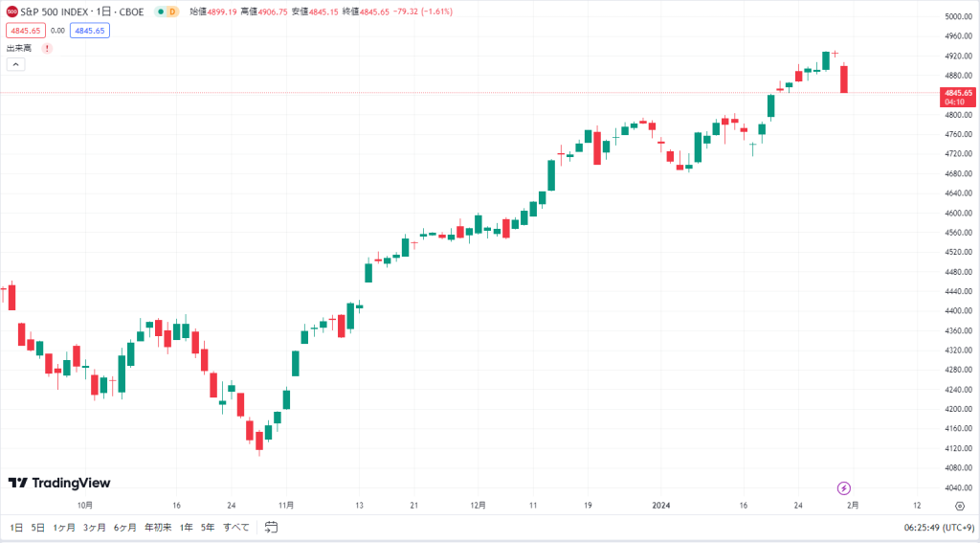Screen dimensions: 980x543
Task: Click the purple lightning bolt event marker
Action: pyautogui.click(x=844, y=488)
